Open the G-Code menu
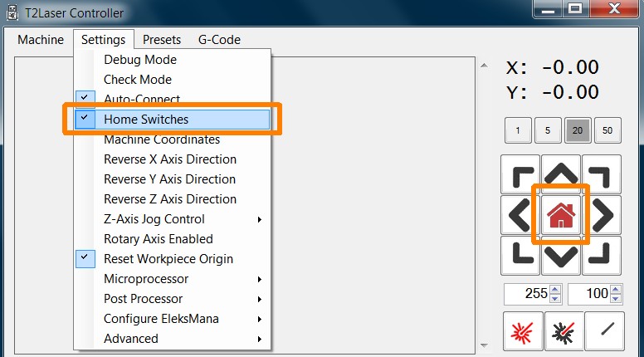 (x=219, y=40)
